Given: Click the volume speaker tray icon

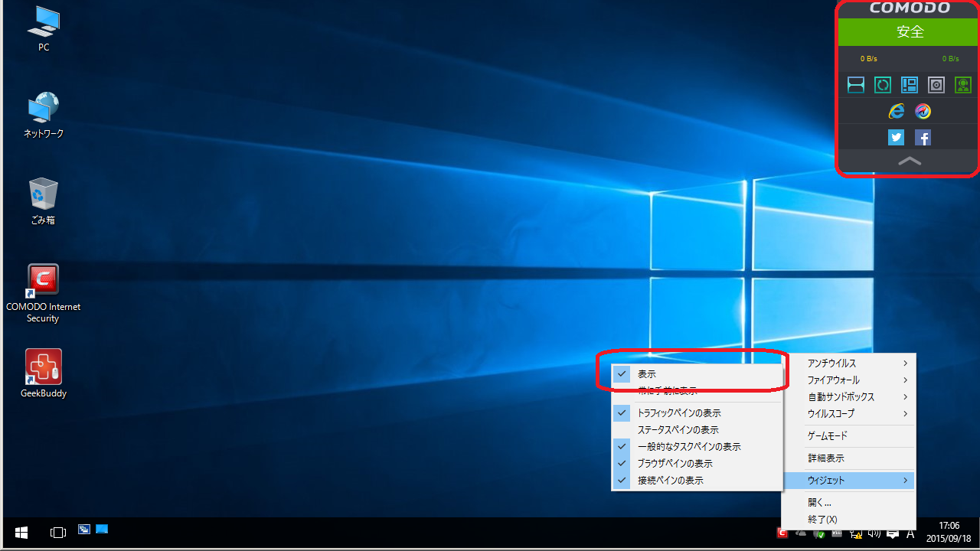Looking at the screenshot, I should pos(874,533).
